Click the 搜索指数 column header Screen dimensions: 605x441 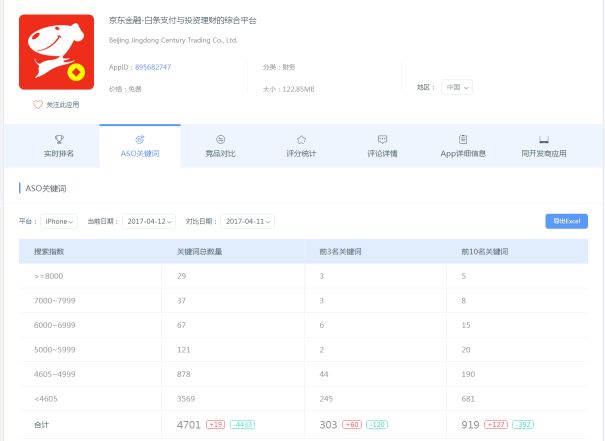(49, 252)
